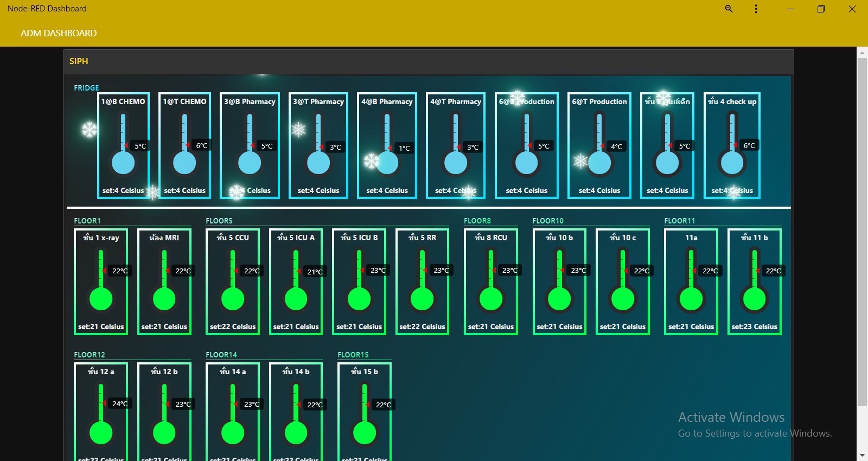Viewport: 868px width, 461px height.
Task: Click the 22°C reading on ชั้น 15 b
Action: pos(384,405)
